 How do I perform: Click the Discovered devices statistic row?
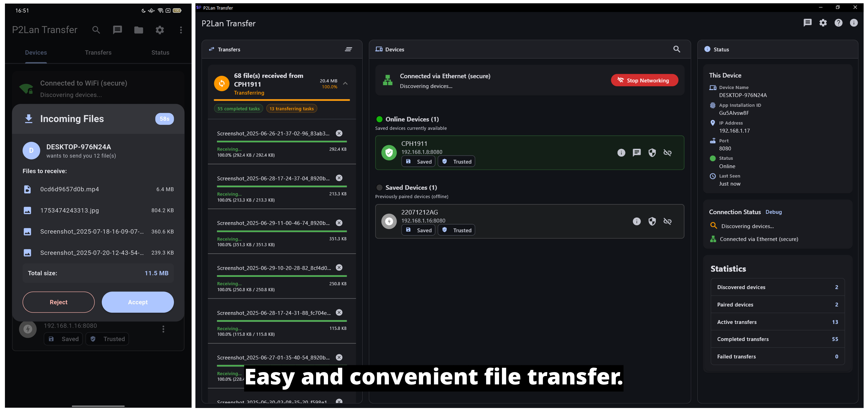point(778,287)
